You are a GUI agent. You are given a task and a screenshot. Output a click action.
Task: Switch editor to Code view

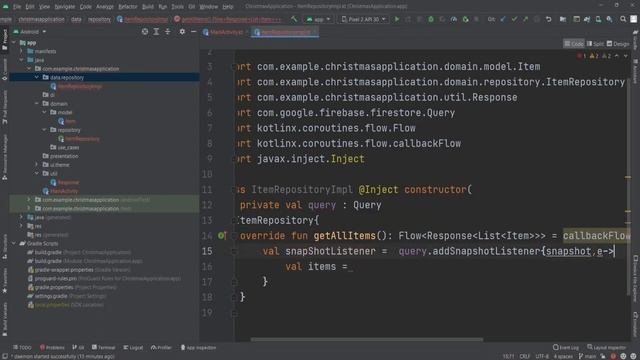click(573, 44)
